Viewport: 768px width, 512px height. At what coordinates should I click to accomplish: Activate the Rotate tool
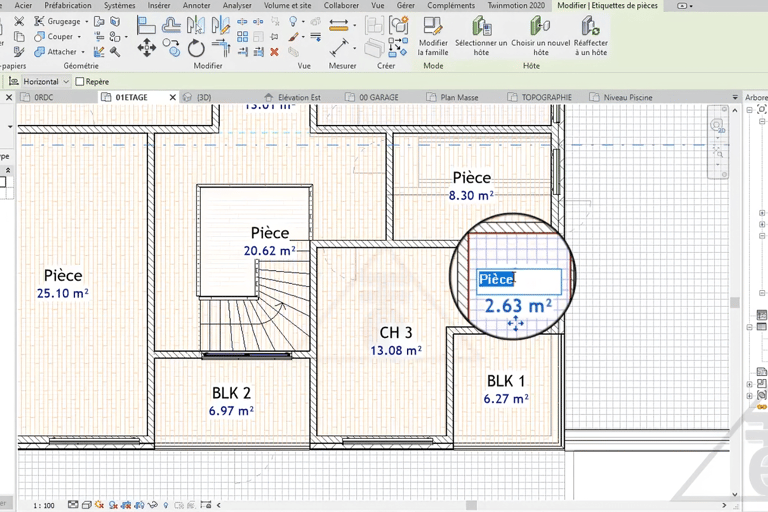(x=196, y=48)
